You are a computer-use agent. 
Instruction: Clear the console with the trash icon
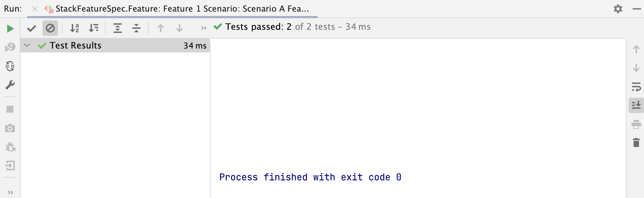(636, 143)
